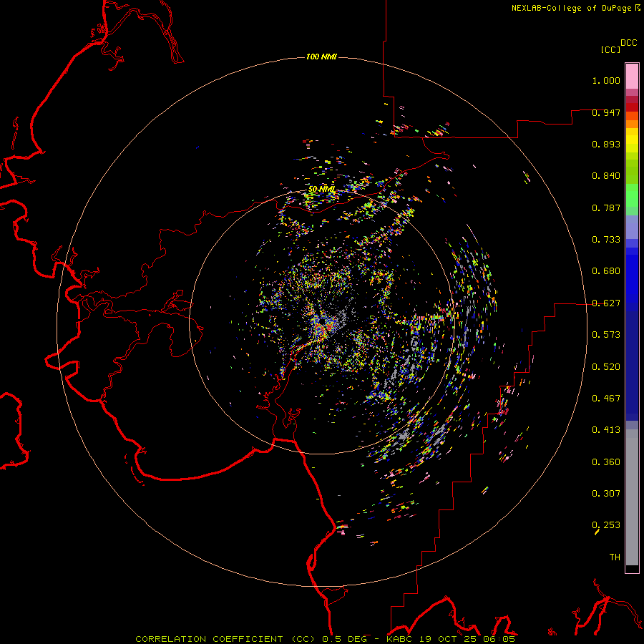Click the 0.787 scale value
This screenshot has height=644, width=644.
pos(606,208)
